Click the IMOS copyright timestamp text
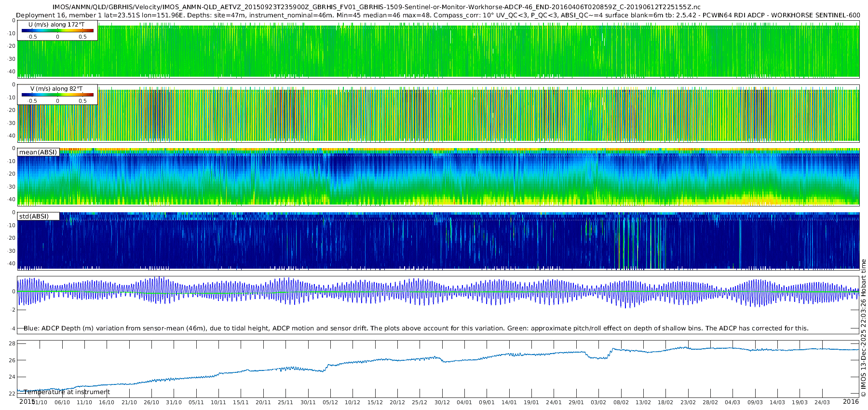The height and width of the screenshot is (410, 868). click(x=863, y=328)
